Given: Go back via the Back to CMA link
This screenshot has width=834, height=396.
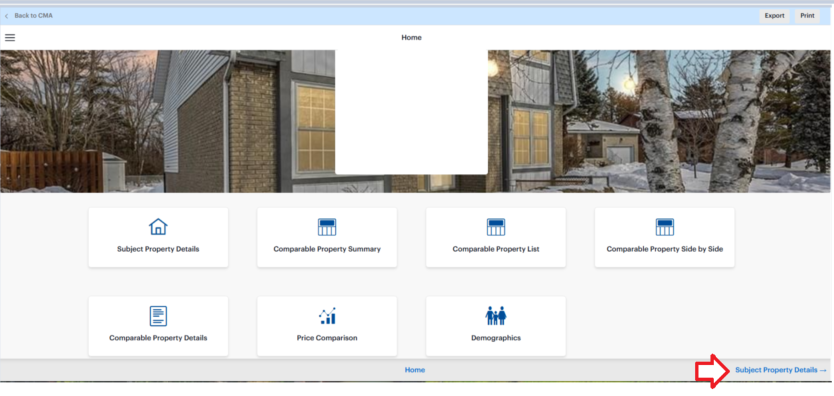Looking at the screenshot, I should click(33, 16).
